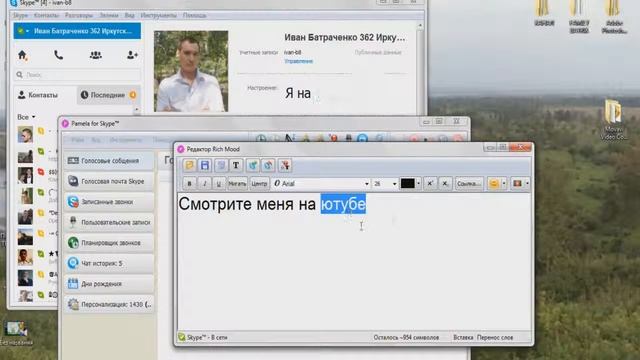
Task: Toggle the Мигать blink button
Action: click(x=237, y=184)
